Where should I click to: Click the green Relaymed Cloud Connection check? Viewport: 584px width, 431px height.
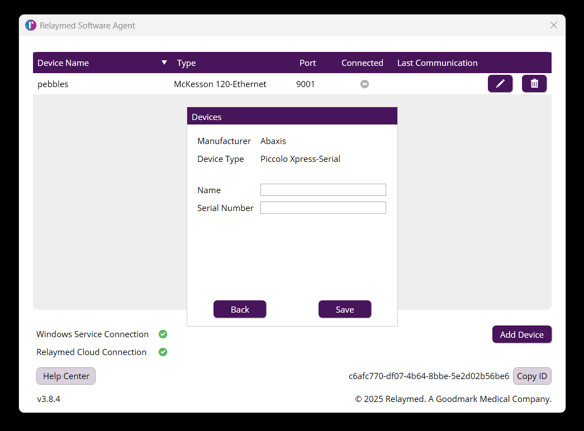click(163, 352)
